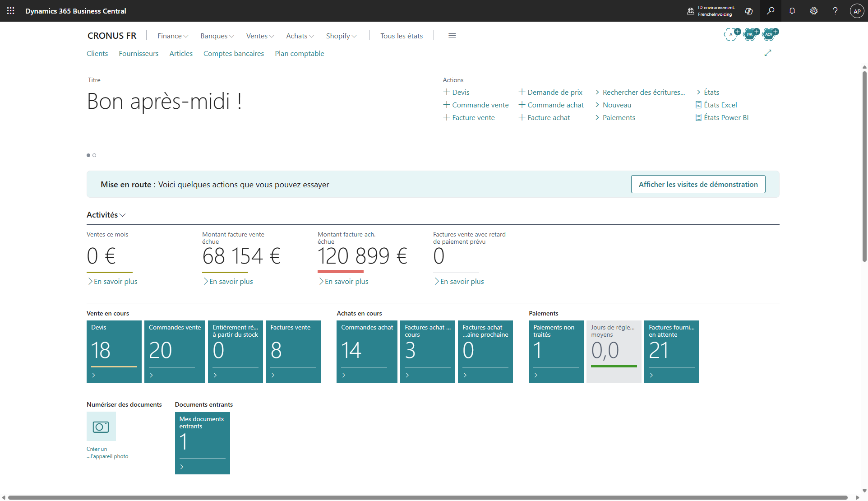This screenshot has width=868, height=501.
Task: Expand the Shopify dropdown menu
Action: pos(342,36)
